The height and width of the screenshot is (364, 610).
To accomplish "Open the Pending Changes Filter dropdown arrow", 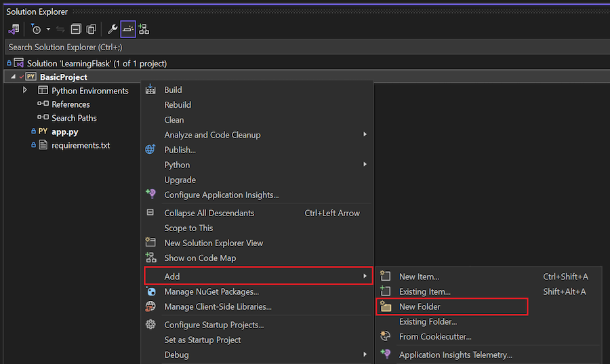I will click(48, 29).
